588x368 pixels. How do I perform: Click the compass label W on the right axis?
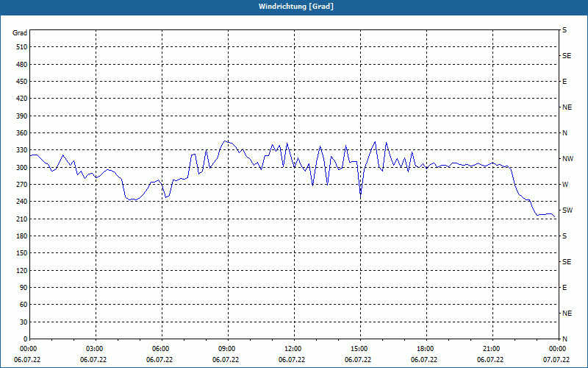point(565,185)
